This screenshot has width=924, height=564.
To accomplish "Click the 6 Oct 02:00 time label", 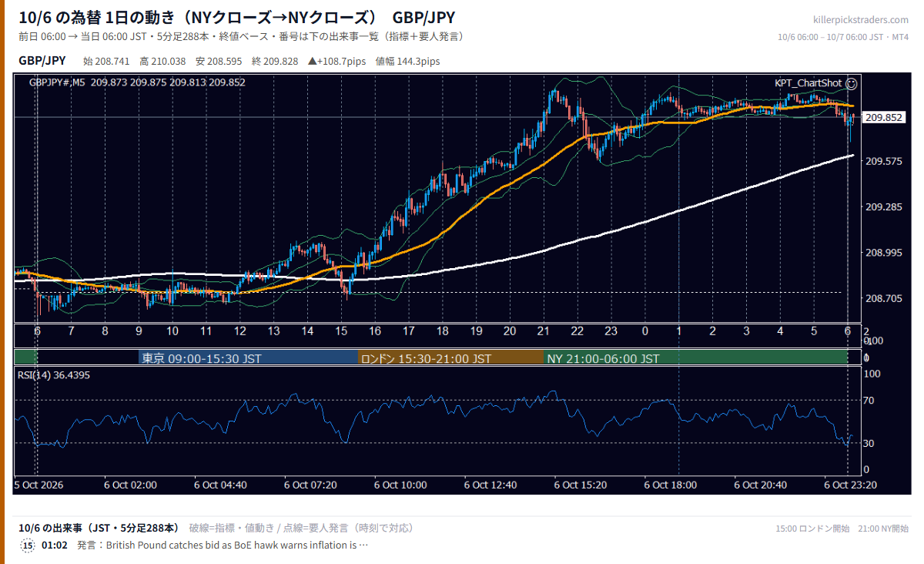I will (131, 485).
